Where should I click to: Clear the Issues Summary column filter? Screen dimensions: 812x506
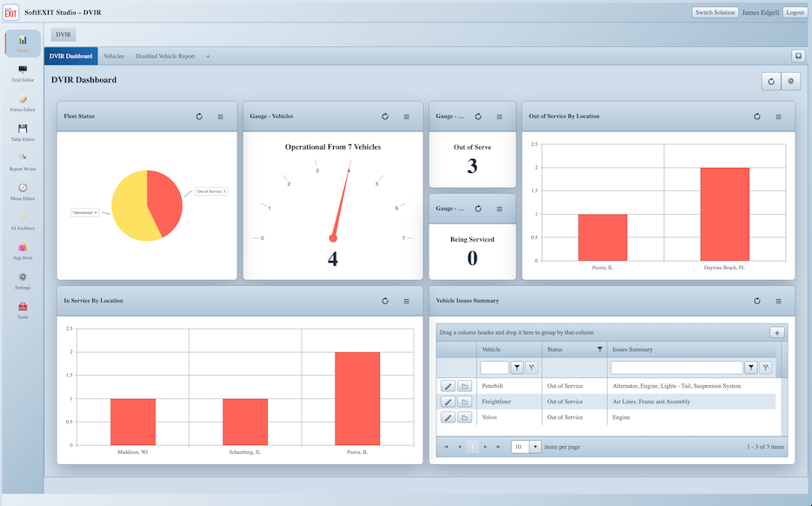pyautogui.click(x=765, y=368)
